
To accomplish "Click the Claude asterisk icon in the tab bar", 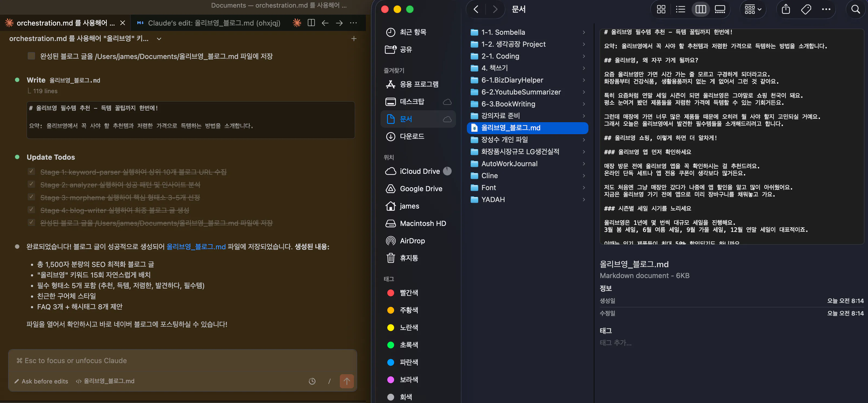I will pyautogui.click(x=296, y=23).
